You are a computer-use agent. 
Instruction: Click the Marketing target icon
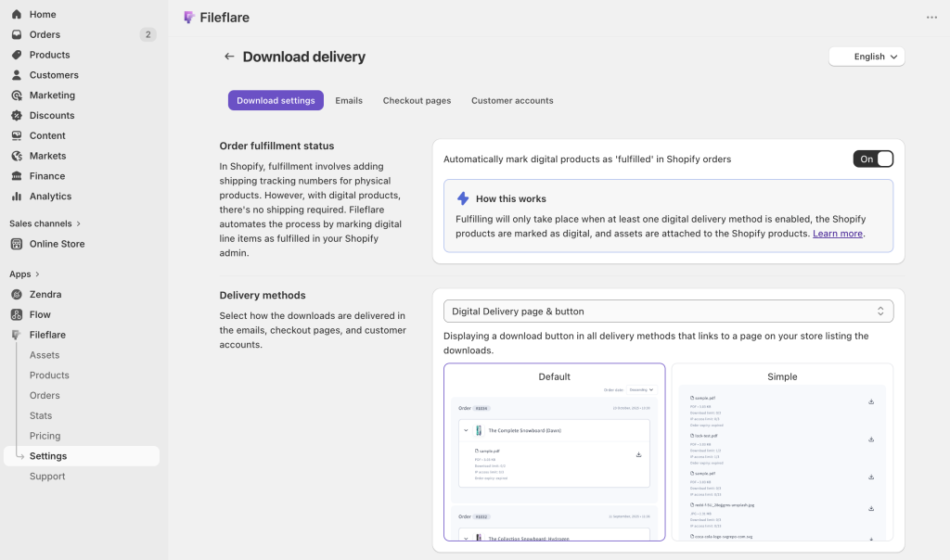[17, 95]
